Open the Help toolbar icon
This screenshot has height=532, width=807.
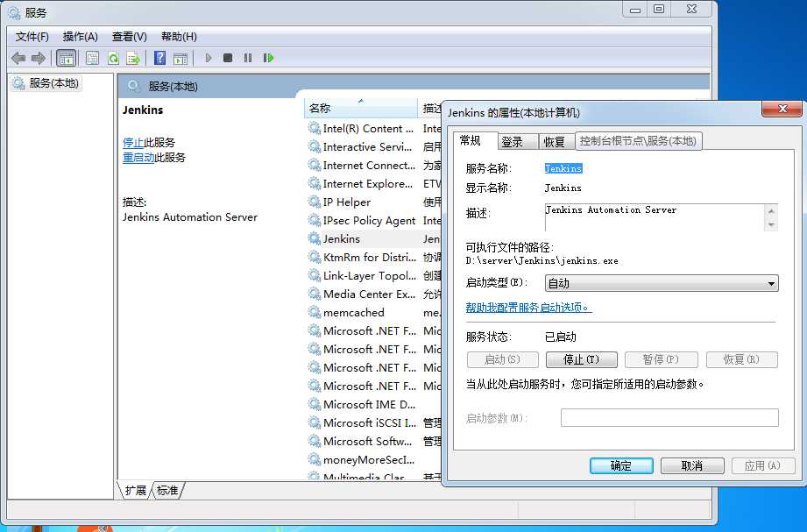(x=160, y=58)
